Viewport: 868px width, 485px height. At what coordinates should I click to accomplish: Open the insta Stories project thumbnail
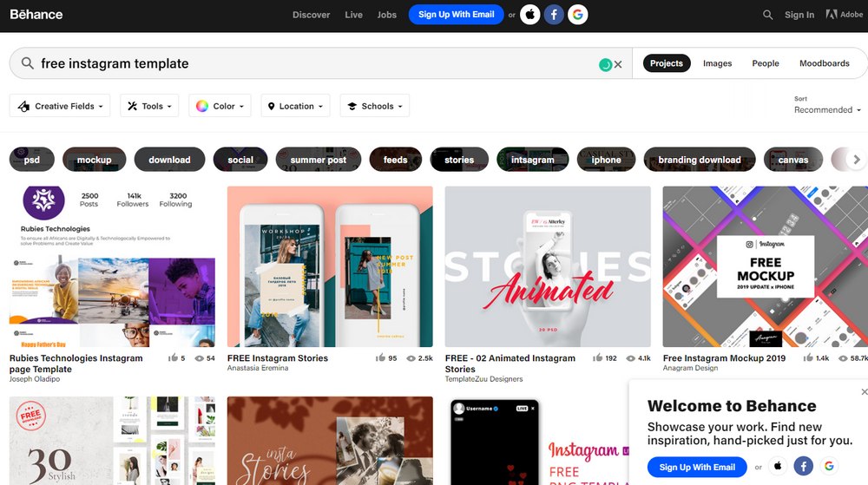click(330, 441)
